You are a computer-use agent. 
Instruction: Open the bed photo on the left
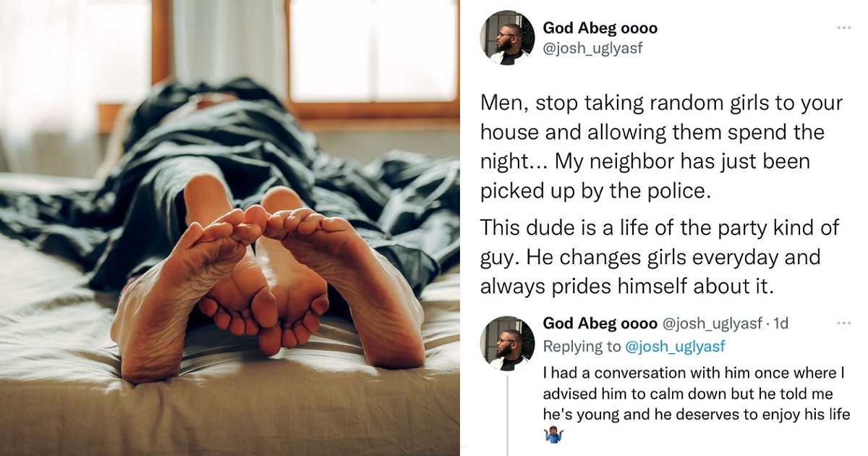(230, 228)
